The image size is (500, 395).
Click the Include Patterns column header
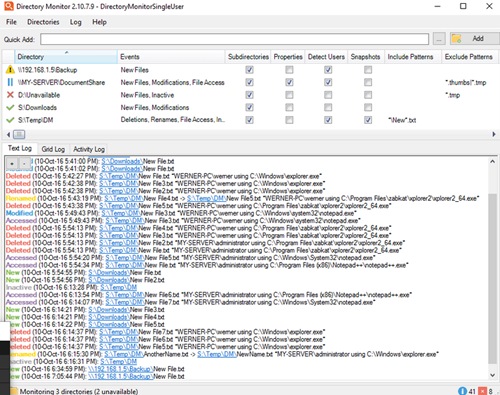coord(413,57)
